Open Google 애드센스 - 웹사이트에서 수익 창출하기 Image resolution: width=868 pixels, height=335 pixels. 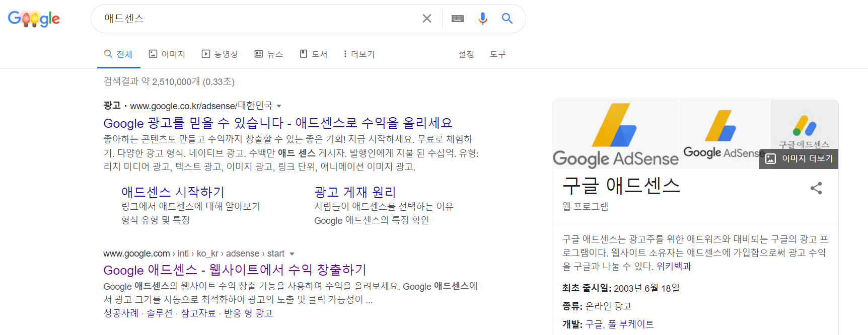[x=235, y=270]
